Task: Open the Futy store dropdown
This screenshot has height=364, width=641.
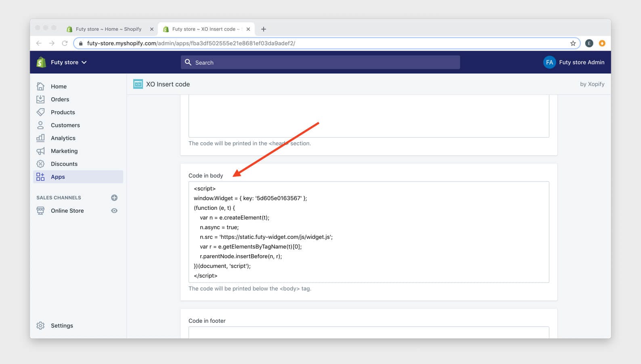Action: 69,62
